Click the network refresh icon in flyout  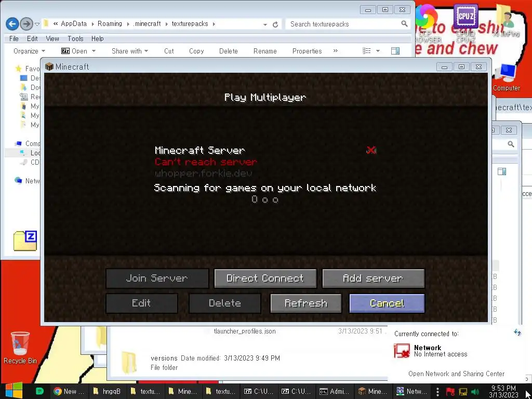[x=517, y=332]
